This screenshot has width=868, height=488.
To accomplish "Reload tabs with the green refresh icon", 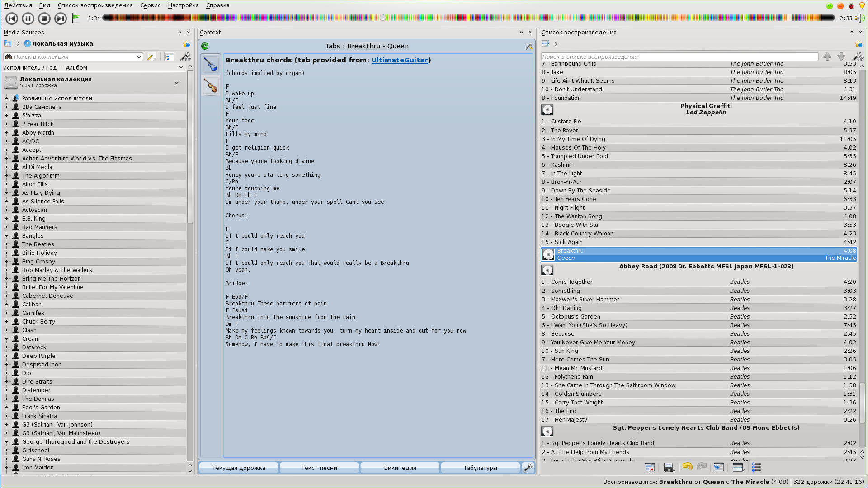I will [x=205, y=46].
